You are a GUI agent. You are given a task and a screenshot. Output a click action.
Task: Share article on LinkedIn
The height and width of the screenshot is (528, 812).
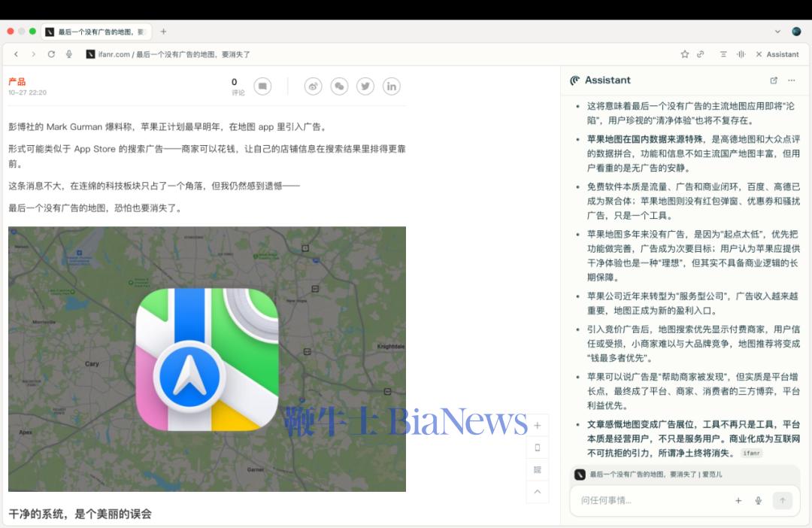[392, 86]
